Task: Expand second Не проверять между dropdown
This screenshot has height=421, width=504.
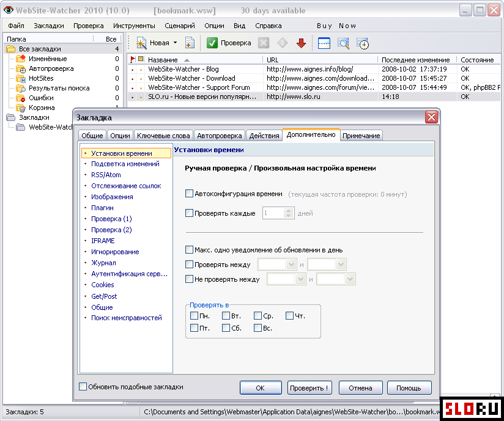Action: pos(350,279)
